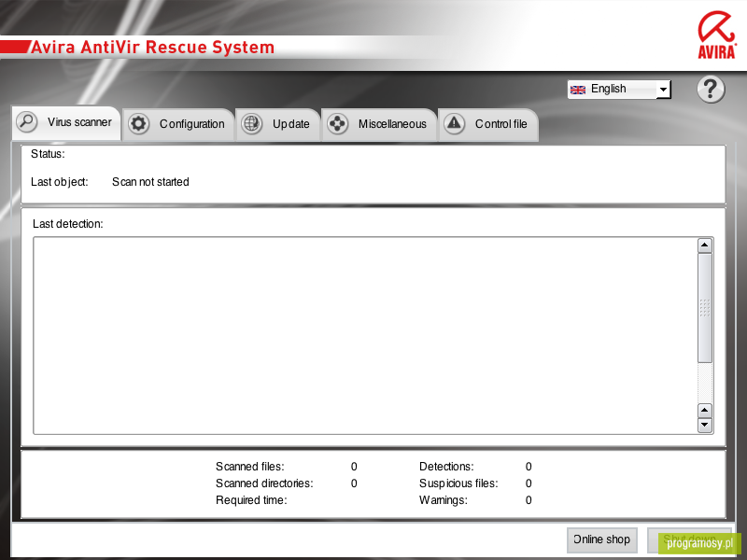The height and width of the screenshot is (560, 747).
Task: Click the Update globe icon
Action: [251, 124]
